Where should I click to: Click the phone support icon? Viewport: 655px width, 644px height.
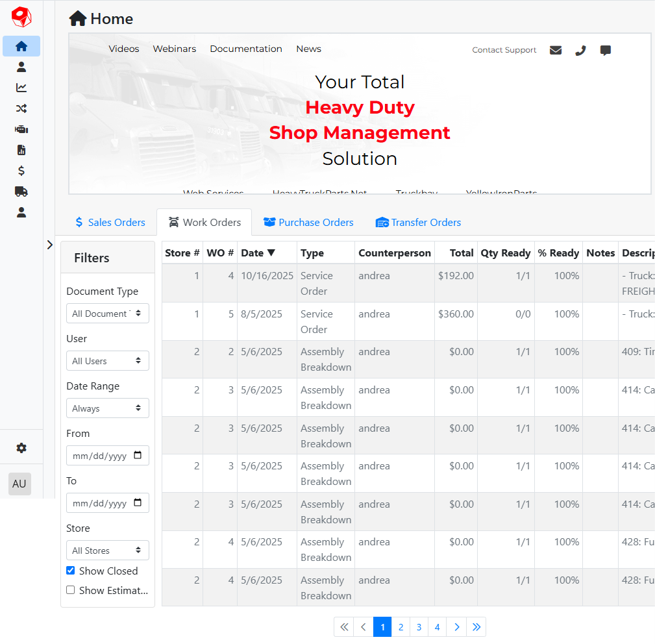[580, 50]
